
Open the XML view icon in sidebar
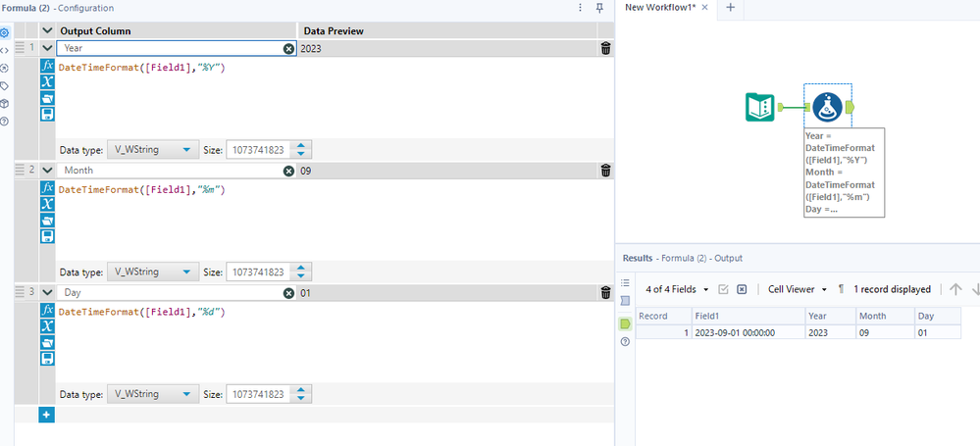click(x=4, y=51)
